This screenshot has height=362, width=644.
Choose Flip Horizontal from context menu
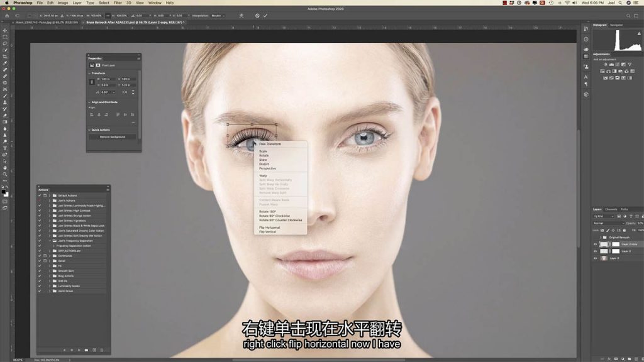(269, 228)
